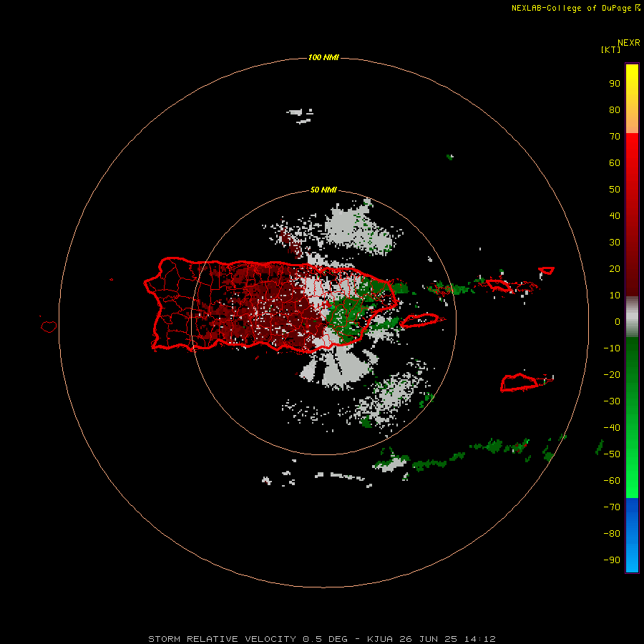Click the NEXR label above the color scale
This screenshot has width=644, height=644.
pos(628,43)
